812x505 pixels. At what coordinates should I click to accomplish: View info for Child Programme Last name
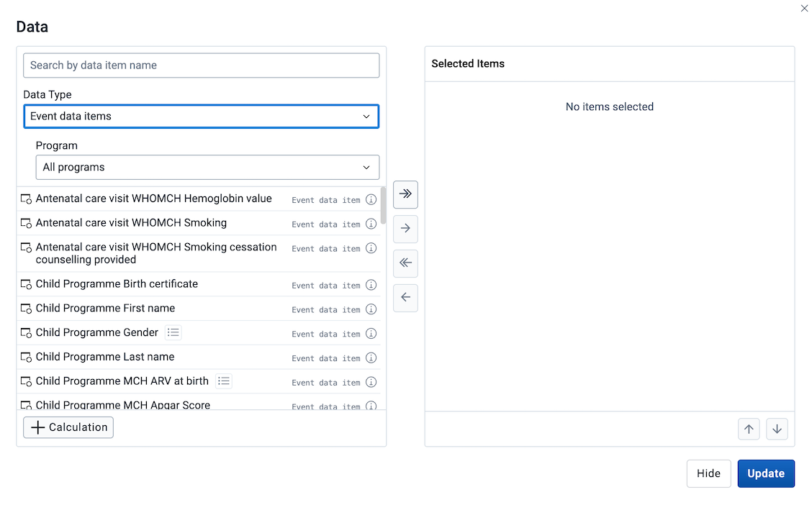coord(371,358)
